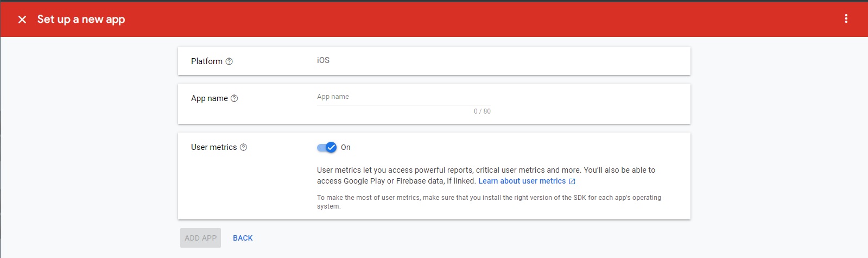The width and height of the screenshot is (868, 258).
Task: Click the User metrics label text
Action: (x=214, y=147)
